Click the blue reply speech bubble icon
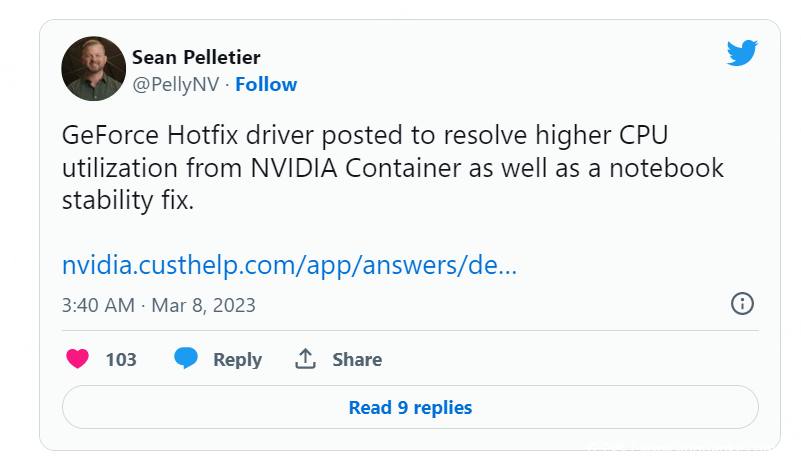This screenshot has height=468, width=801. coord(186,358)
